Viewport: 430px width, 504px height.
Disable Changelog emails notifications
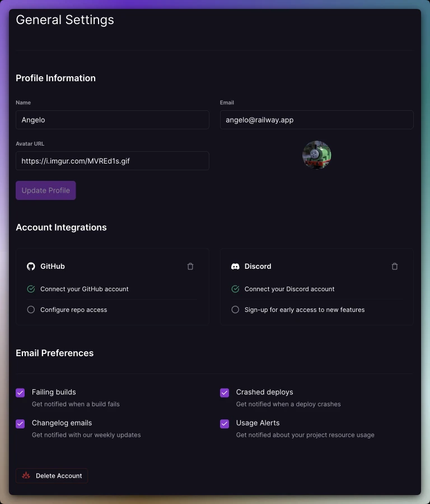tap(20, 424)
